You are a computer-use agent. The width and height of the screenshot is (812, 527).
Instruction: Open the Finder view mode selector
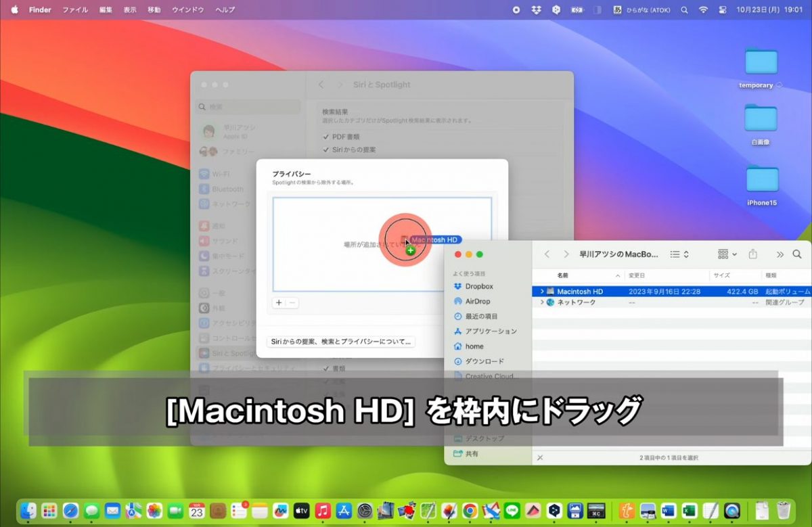coord(679,254)
